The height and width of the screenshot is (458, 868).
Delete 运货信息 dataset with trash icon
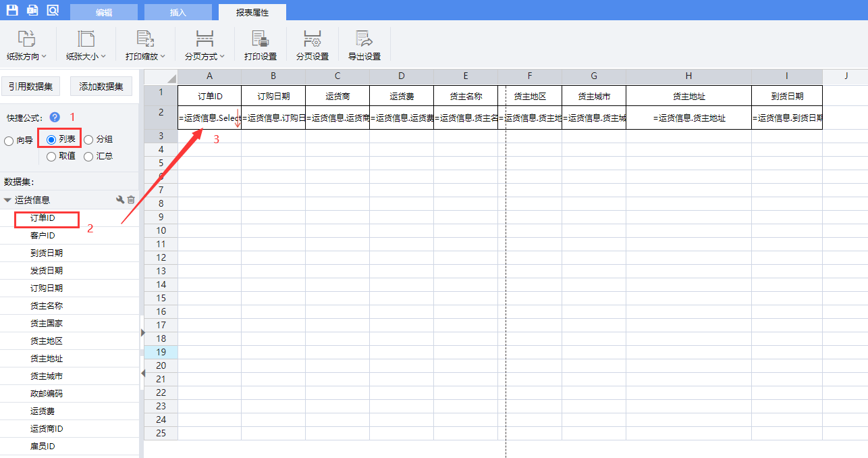(x=132, y=200)
